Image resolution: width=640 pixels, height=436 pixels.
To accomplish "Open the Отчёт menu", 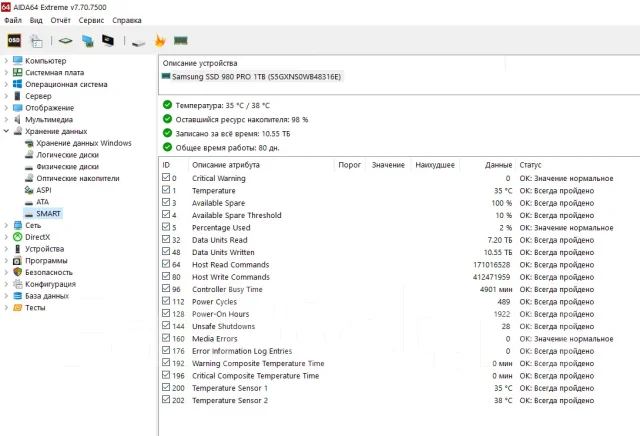I will pos(60,20).
